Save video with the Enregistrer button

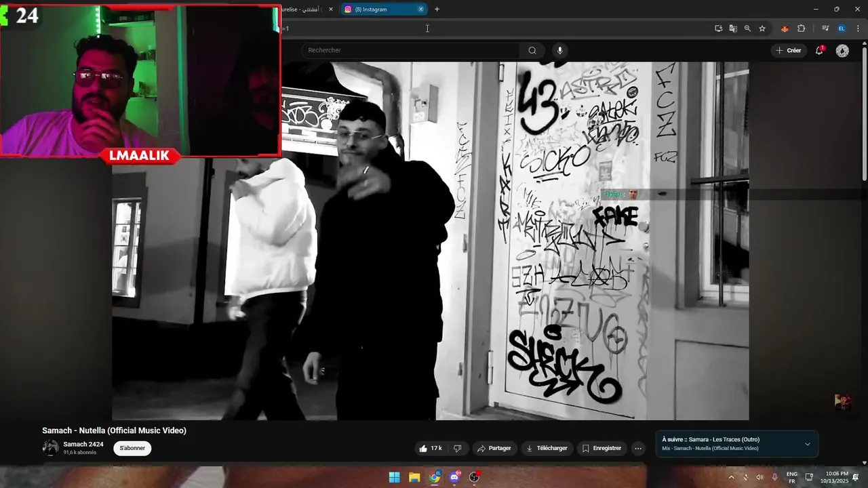pos(601,448)
